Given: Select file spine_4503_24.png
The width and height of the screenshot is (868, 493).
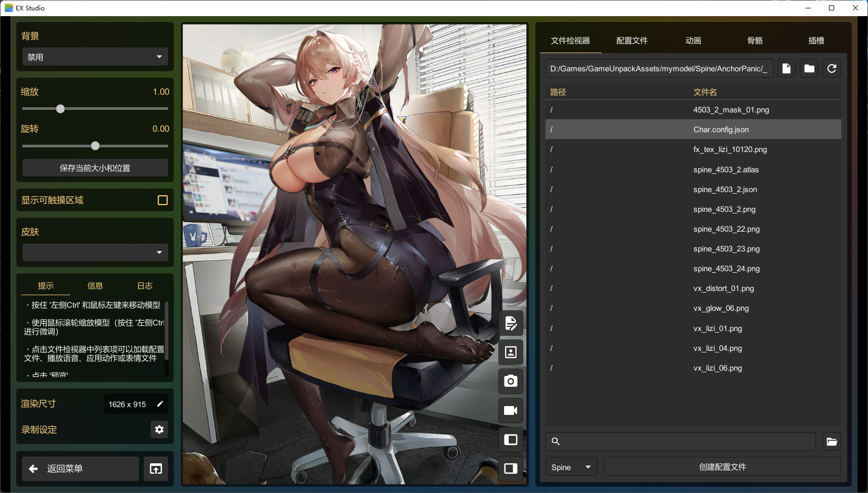Looking at the screenshot, I should pos(693,269).
